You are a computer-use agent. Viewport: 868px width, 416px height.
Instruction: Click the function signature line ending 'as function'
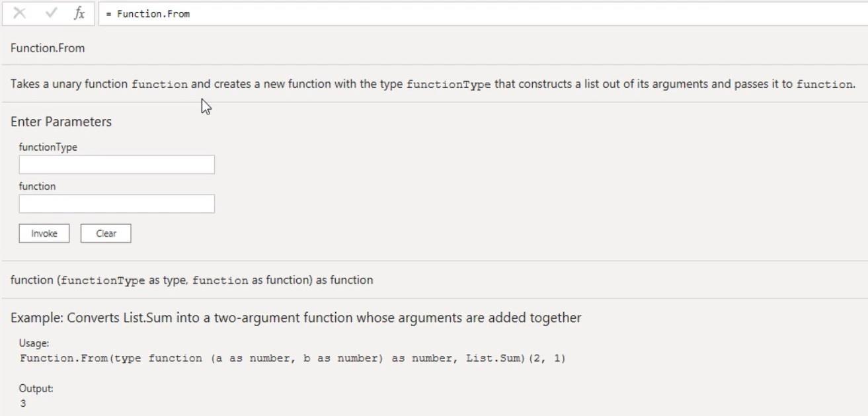(x=192, y=280)
